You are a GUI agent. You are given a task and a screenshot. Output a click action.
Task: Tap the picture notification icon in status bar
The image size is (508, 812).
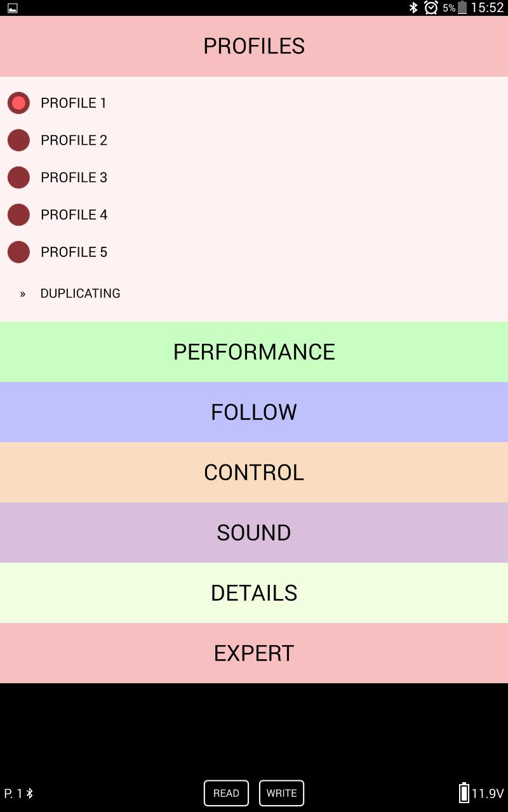coord(13,8)
